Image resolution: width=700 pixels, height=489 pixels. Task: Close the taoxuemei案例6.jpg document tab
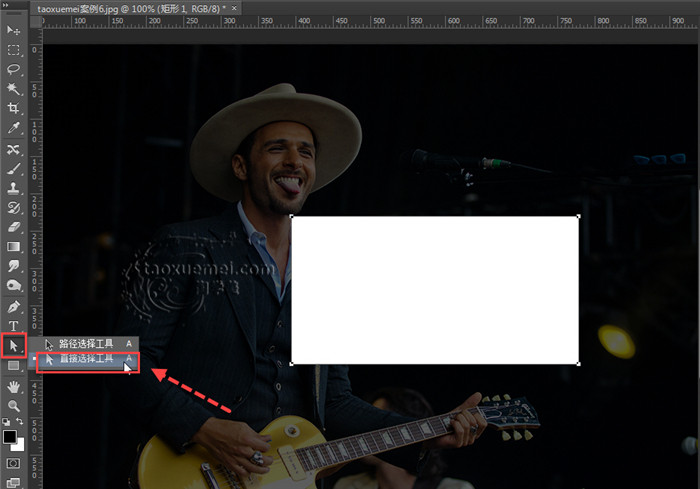click(x=233, y=7)
